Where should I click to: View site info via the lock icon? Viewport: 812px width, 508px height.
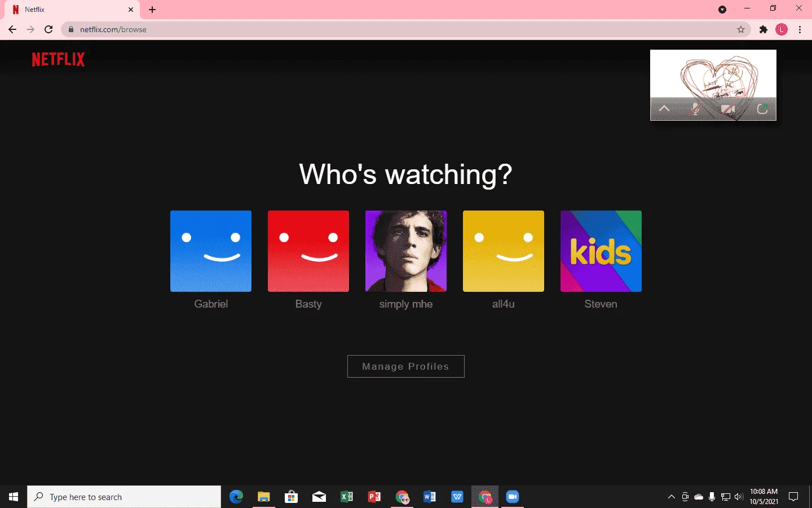click(x=71, y=29)
